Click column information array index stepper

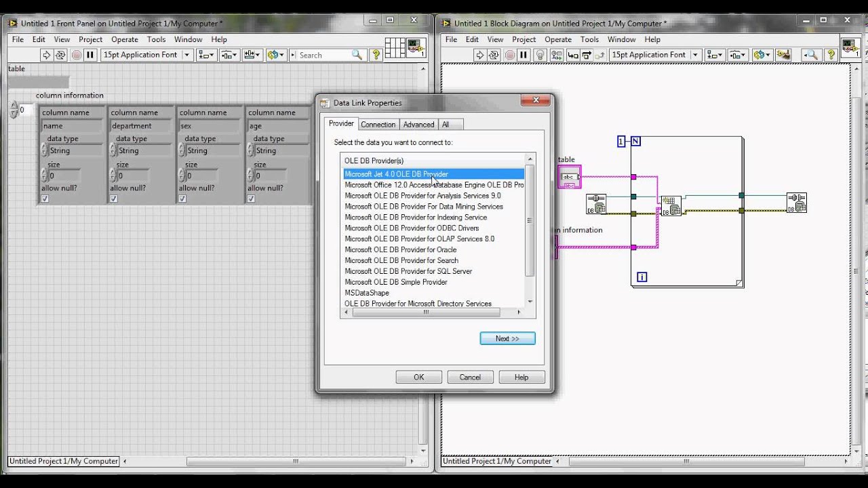click(x=14, y=110)
